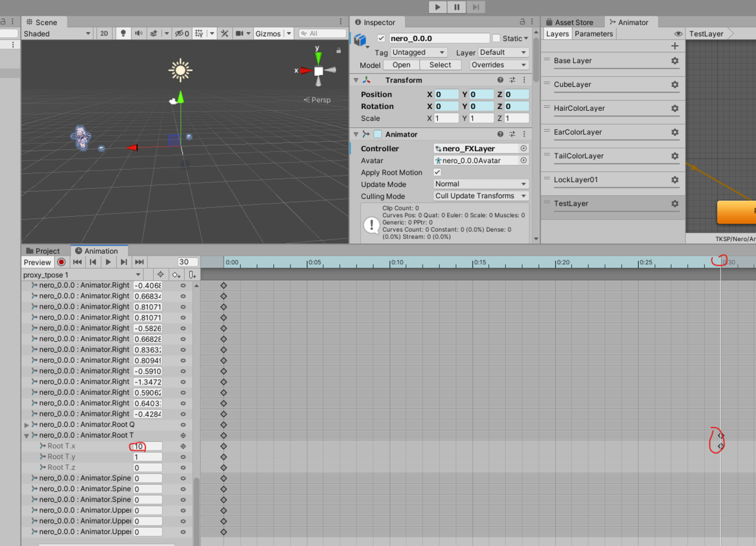Viewport: 756px width, 546px height.
Task: Click Add Keyframe button in Animation toolbar
Action: click(176, 275)
